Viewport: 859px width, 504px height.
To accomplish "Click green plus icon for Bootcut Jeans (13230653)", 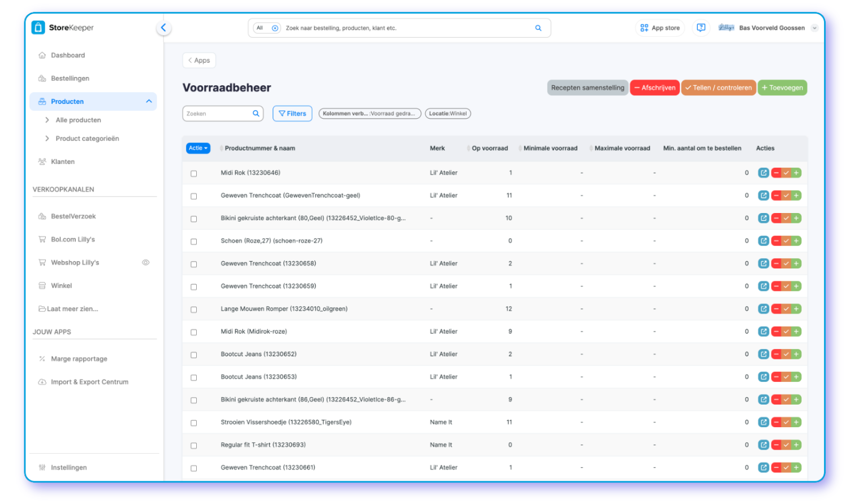I will pyautogui.click(x=796, y=377).
